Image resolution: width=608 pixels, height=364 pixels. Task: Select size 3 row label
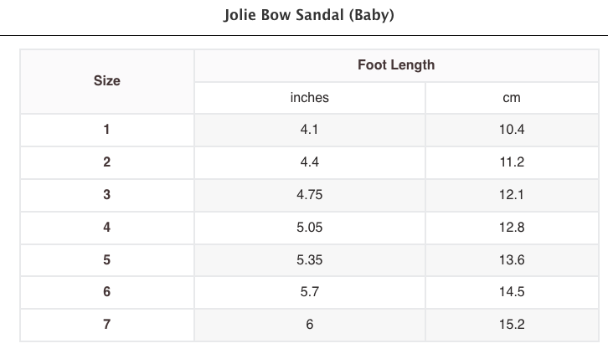(106, 195)
